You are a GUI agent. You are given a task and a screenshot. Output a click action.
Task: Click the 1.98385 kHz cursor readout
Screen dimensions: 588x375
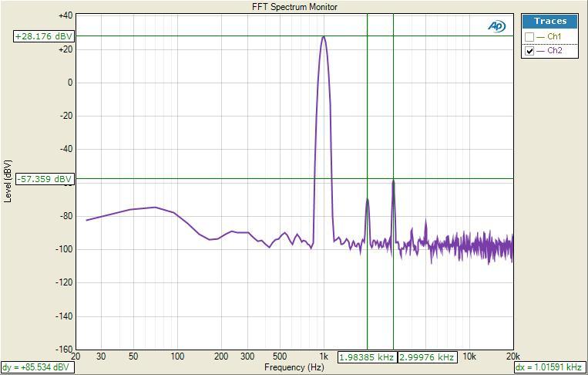pyautogui.click(x=367, y=357)
